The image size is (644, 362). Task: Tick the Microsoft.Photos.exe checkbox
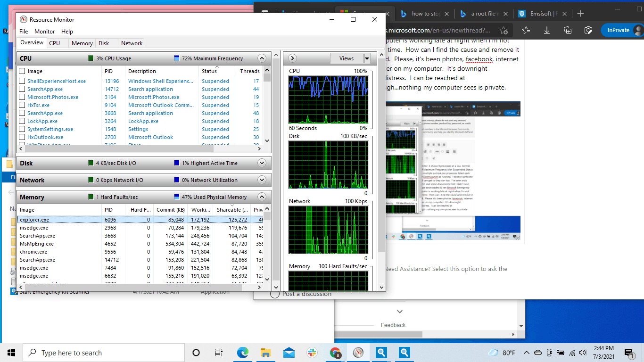(22, 97)
